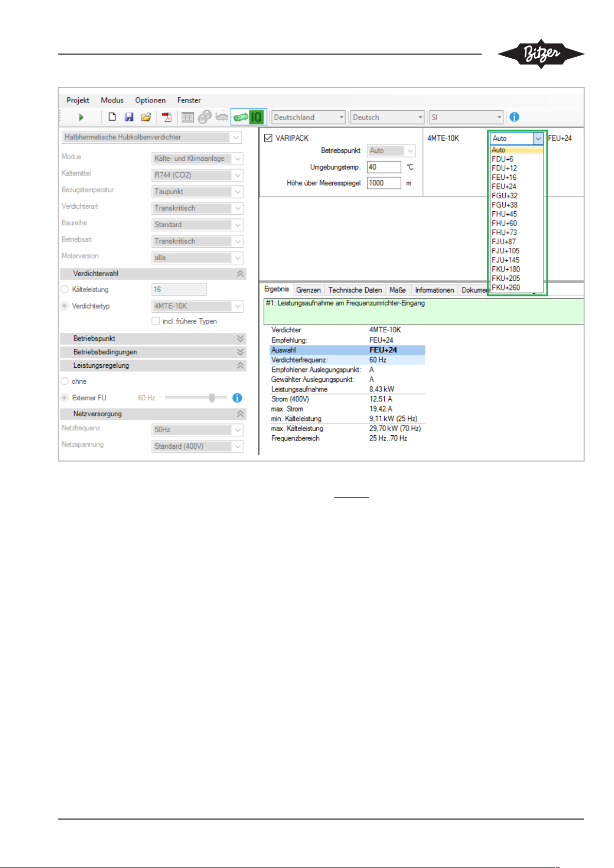Image resolution: width=614 pixels, height=868 pixels.
Task: Open the R744 (CO2) Kältemittel dropdown
Action: click(197, 175)
